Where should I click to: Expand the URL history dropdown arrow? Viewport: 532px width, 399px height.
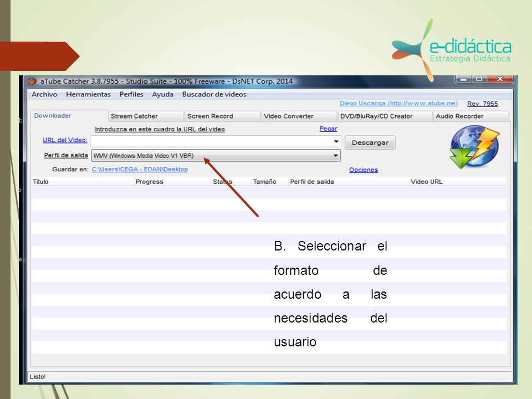coord(336,141)
